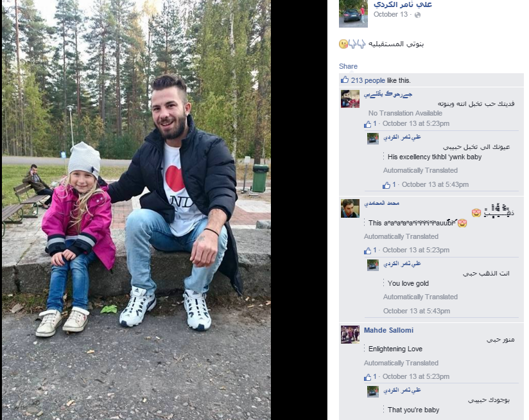
Task: Click Automatically Translated under 'Enlightening Love'
Action: (x=401, y=363)
